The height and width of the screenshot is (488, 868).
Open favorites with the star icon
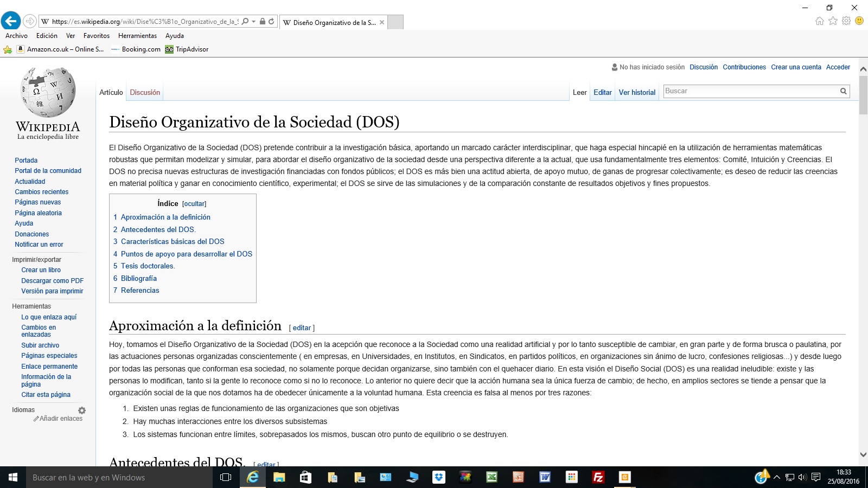pos(833,21)
